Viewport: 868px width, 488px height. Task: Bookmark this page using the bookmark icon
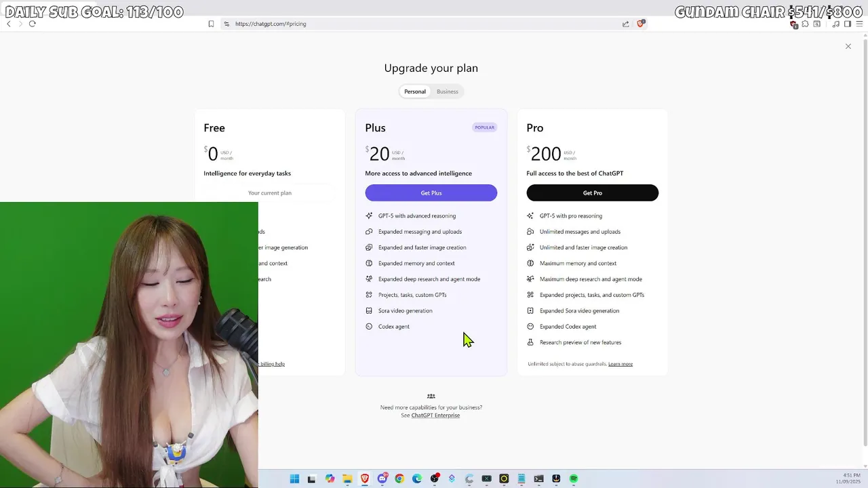(x=211, y=24)
